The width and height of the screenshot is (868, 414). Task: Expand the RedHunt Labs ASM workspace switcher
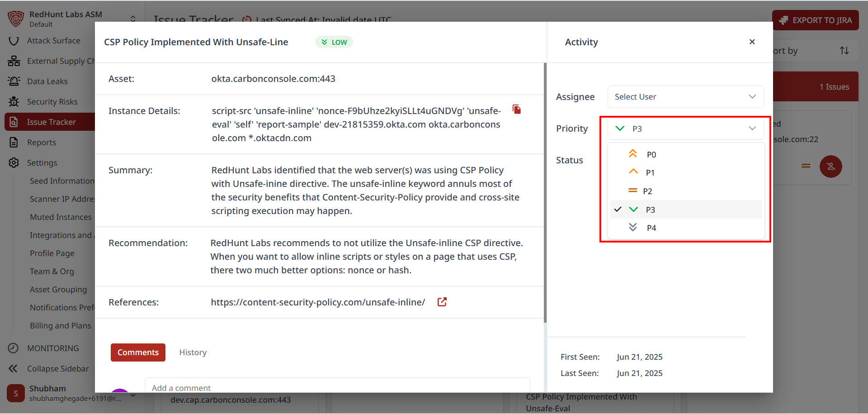pos(133,19)
